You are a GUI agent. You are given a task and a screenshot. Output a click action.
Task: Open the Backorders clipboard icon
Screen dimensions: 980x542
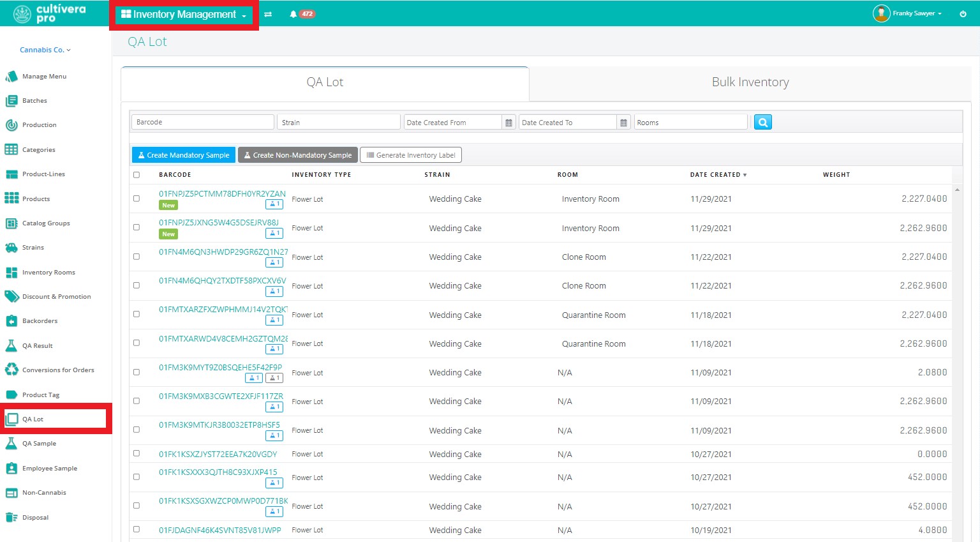click(x=11, y=321)
